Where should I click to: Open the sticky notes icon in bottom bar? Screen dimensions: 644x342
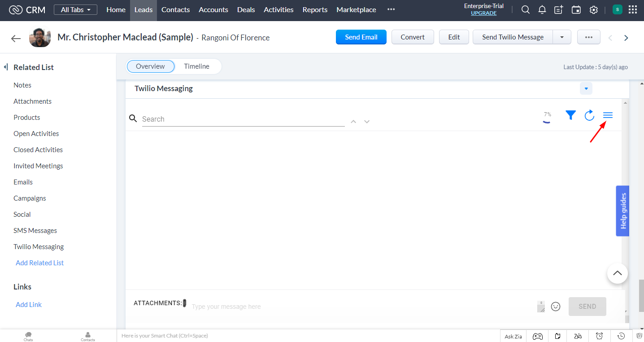tap(557, 336)
